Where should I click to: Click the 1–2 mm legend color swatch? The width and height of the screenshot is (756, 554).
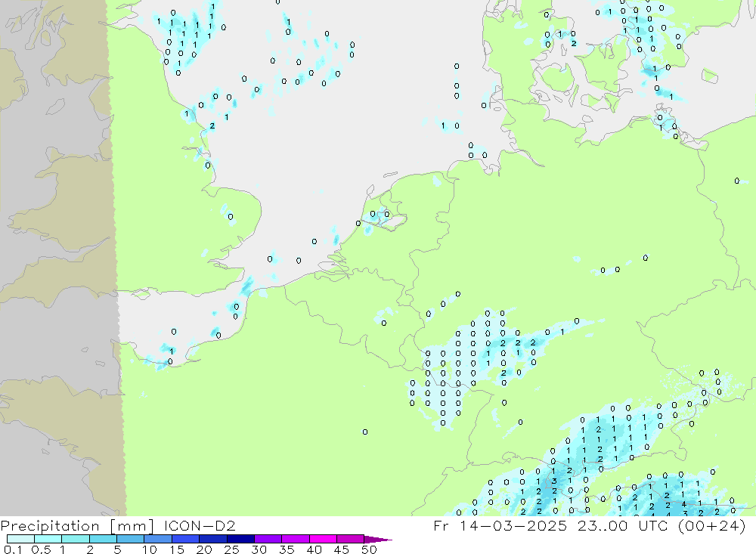76,539
